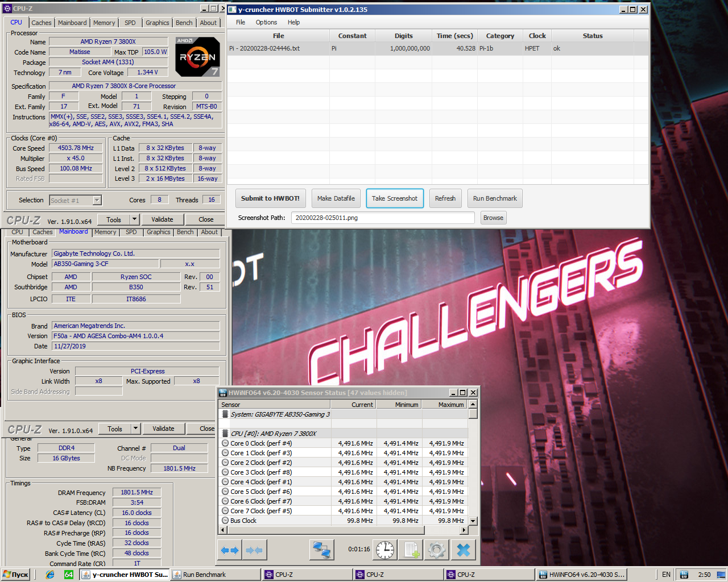Switch to Bench tab in top CPU-Z window
This screenshot has width=728, height=582.
184,23
